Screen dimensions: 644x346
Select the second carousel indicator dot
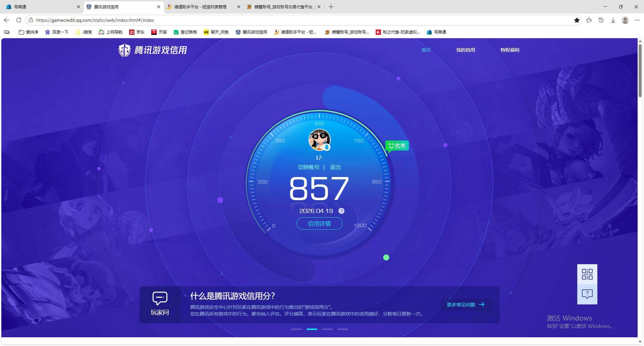[x=312, y=329]
